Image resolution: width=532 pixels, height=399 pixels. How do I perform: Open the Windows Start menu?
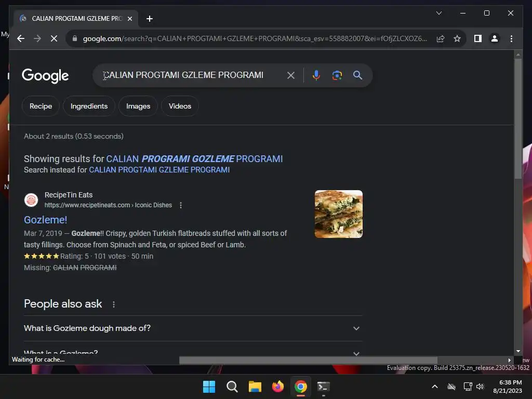(209, 387)
